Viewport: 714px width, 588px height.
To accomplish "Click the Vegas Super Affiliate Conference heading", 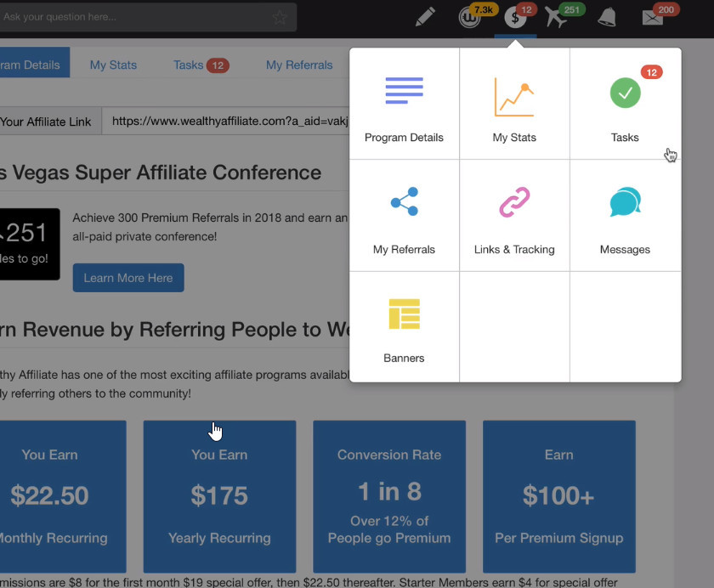I will [161, 173].
